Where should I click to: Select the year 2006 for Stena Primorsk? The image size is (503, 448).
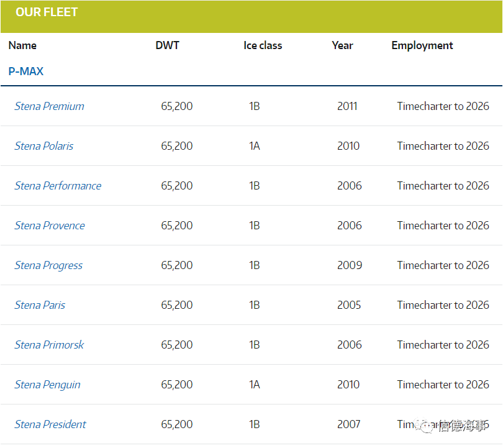(x=350, y=345)
